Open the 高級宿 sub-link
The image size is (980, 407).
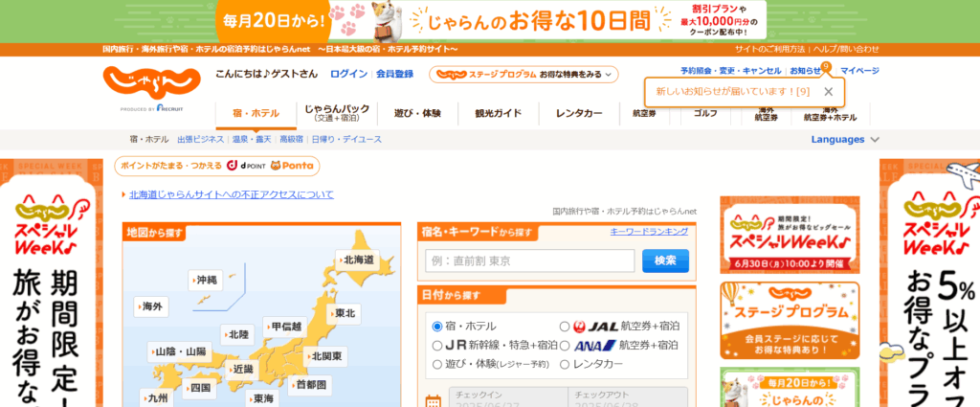point(291,140)
